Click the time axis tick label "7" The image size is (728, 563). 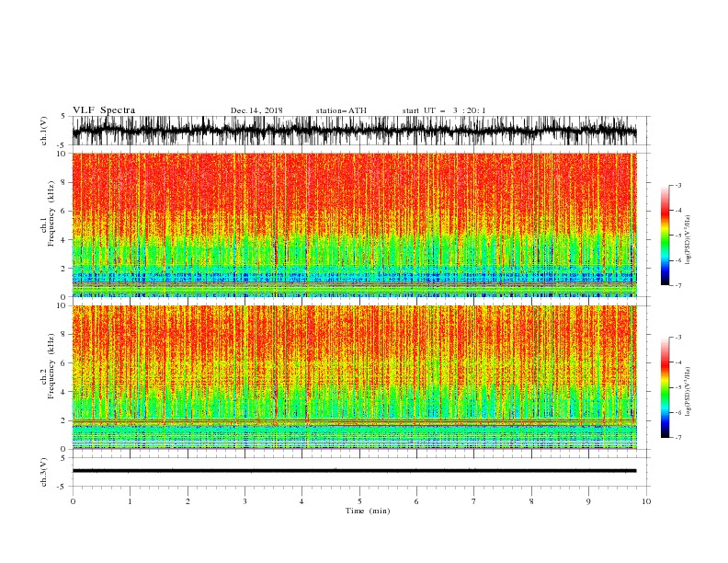tap(474, 501)
